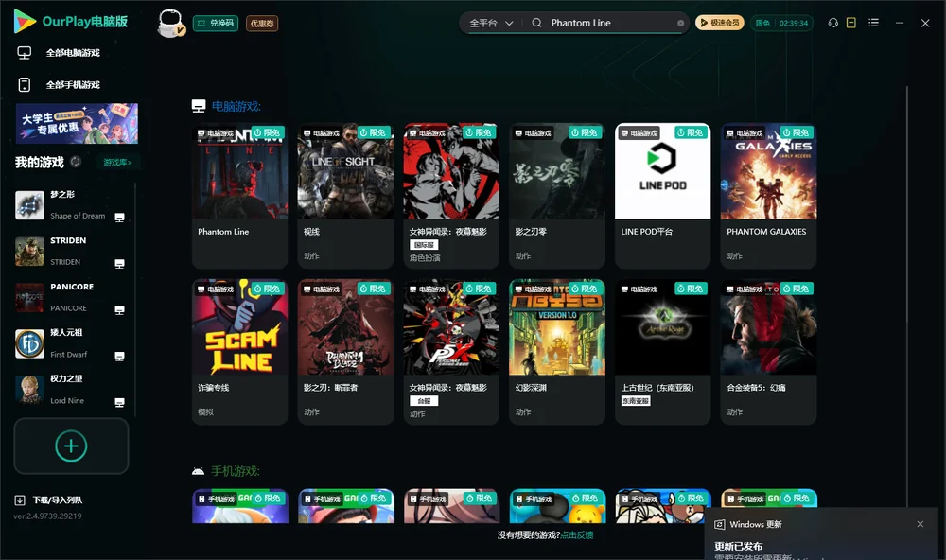946x560 pixels.
Task: Click the 手机游戏 section Android icon
Action: pyautogui.click(x=198, y=471)
